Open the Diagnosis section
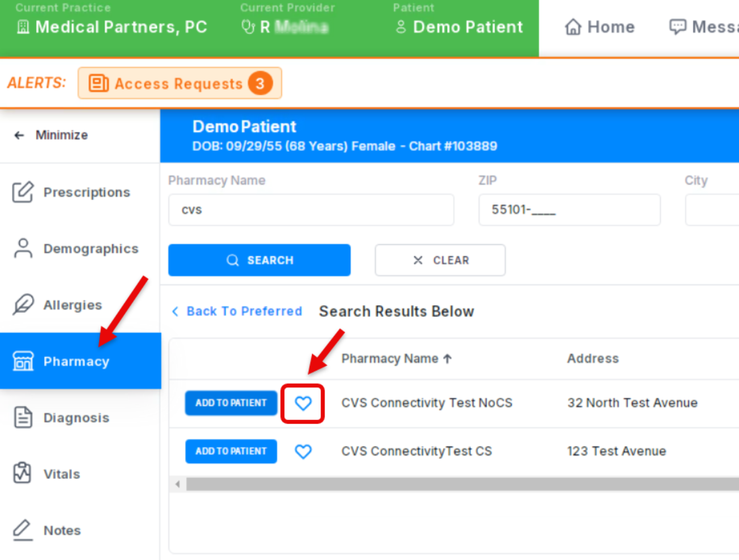Screen dimensions: 739x560 (80, 417)
